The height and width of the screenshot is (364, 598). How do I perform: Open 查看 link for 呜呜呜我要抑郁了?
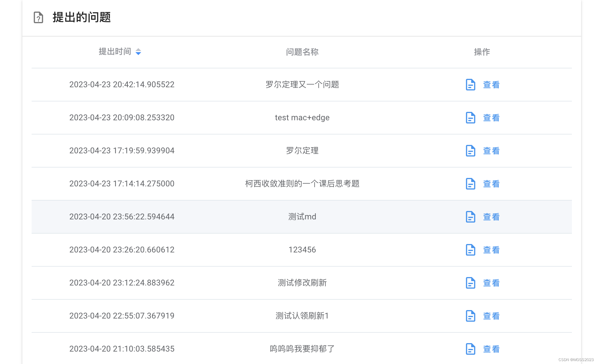(x=491, y=349)
